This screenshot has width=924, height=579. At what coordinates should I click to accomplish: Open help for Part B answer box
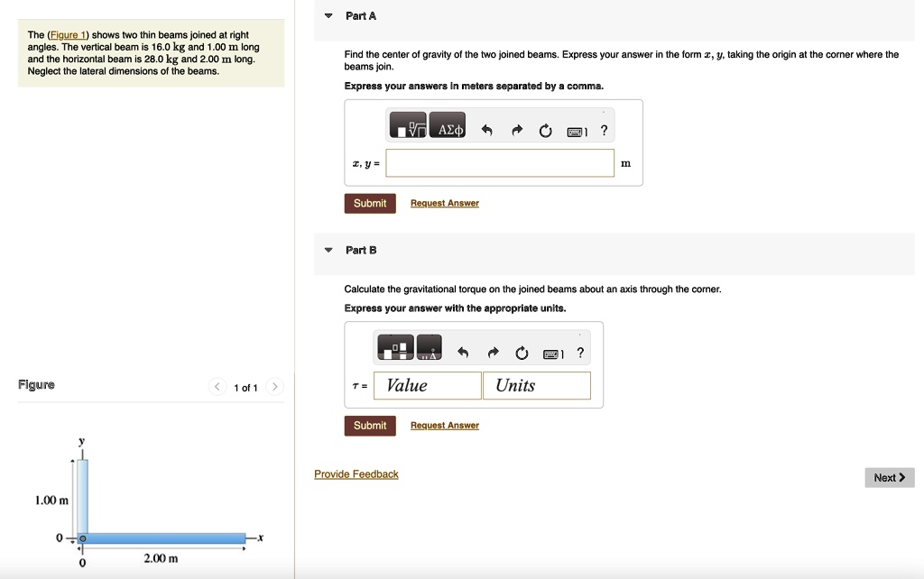pyautogui.click(x=580, y=353)
